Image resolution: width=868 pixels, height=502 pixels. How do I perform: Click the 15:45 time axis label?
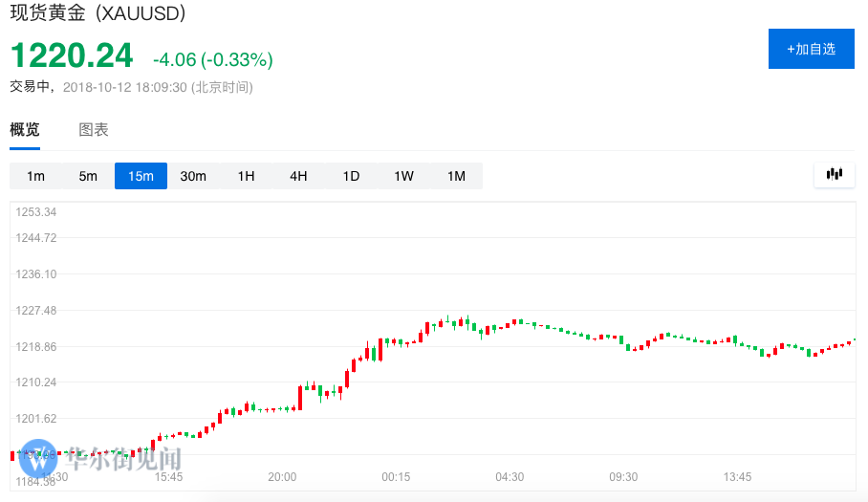[x=168, y=477]
